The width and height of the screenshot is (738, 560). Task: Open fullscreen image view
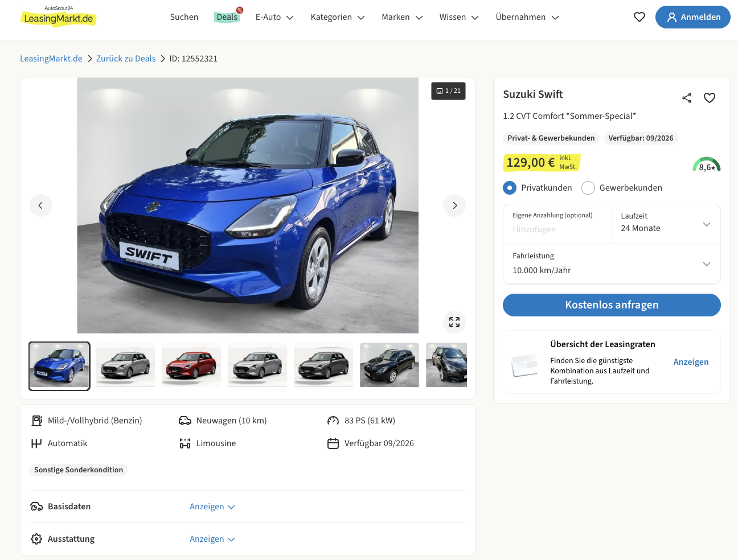(454, 322)
